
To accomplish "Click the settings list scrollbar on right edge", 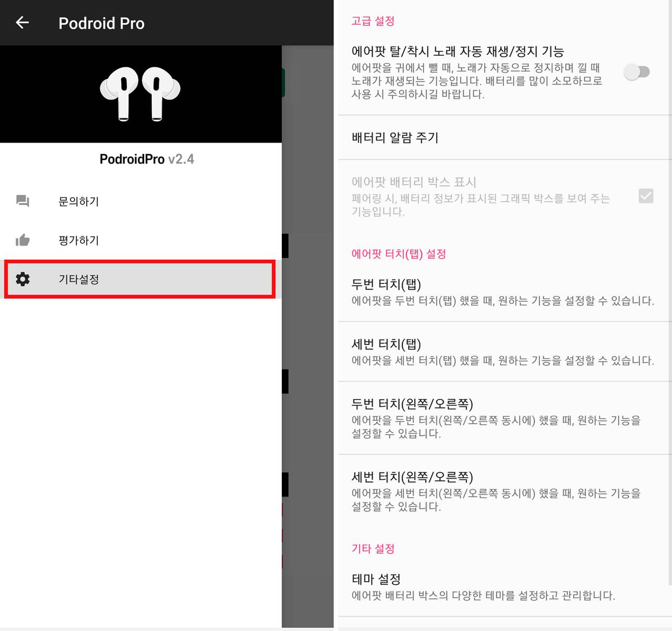I will point(670,292).
